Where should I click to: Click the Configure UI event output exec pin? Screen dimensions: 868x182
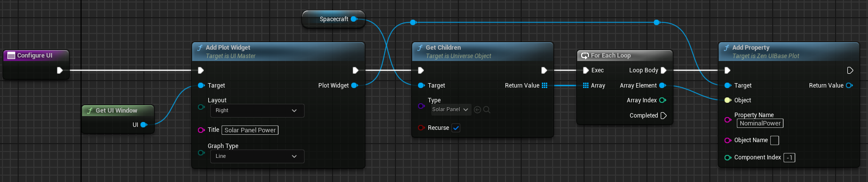[x=60, y=70]
